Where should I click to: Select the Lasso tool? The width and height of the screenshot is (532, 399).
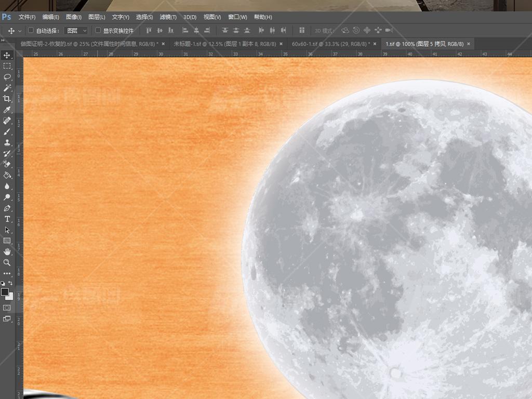click(x=7, y=77)
